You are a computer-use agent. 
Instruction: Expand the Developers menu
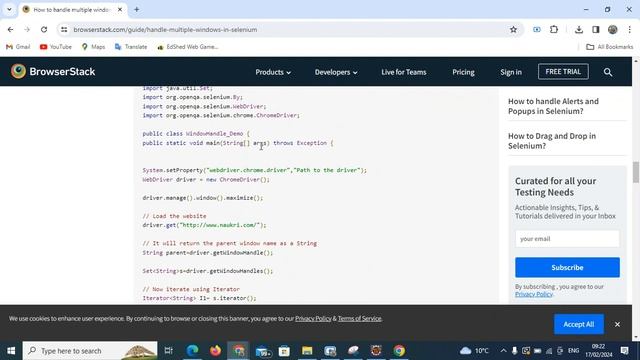coord(336,72)
